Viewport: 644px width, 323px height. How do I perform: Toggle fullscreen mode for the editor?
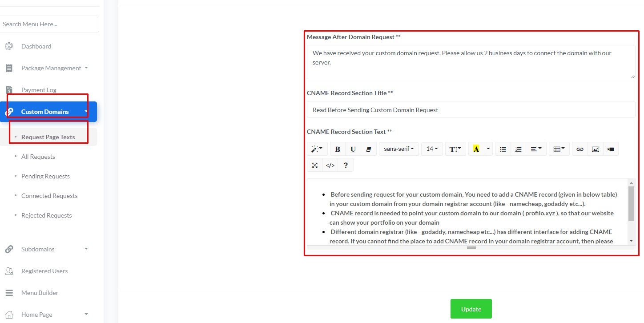pyautogui.click(x=314, y=165)
